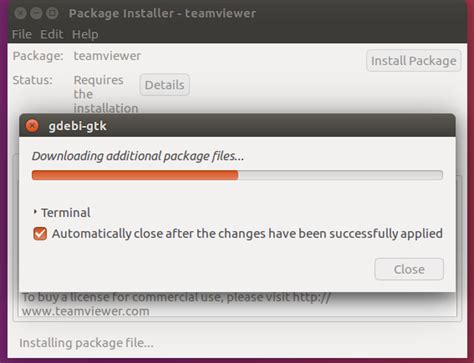Open the Help menu
Image resolution: width=474 pixels, height=363 pixels.
click(85, 34)
